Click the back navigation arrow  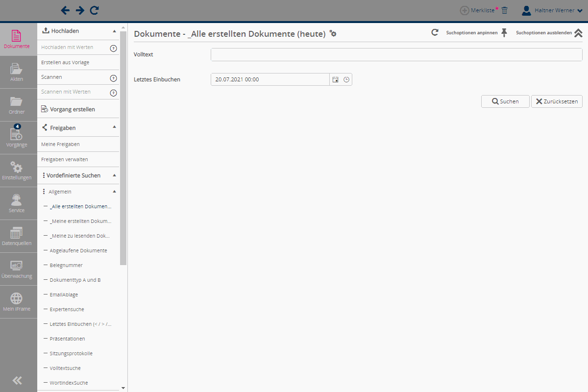click(x=65, y=10)
